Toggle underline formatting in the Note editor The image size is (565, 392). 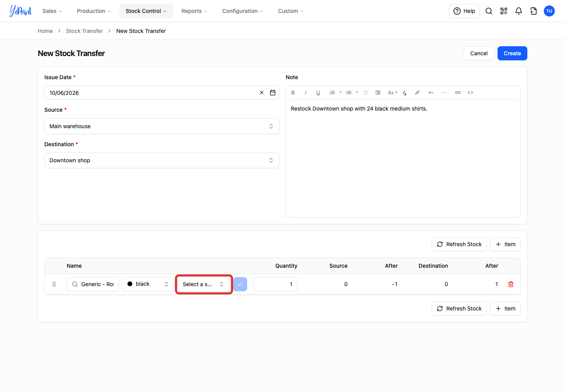tap(318, 93)
